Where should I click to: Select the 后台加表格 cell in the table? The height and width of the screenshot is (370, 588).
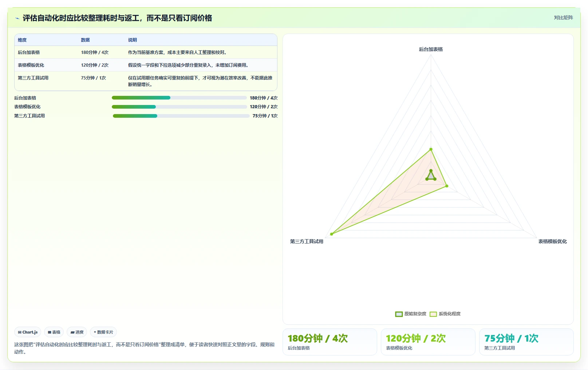(29, 52)
